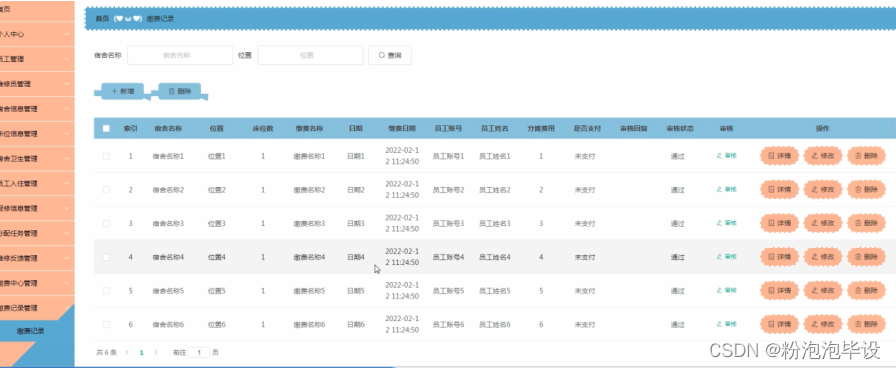Click 删除 for row 宿舍名称6

point(866,324)
